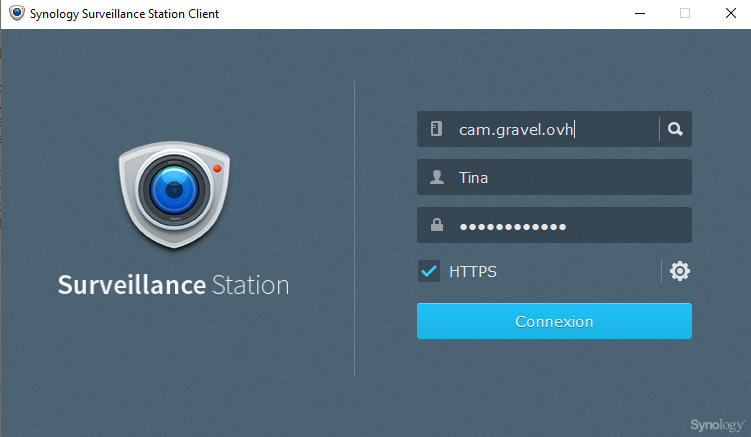Click the search magnifier icon beside server address
This screenshot has width=751, height=437.
676,129
